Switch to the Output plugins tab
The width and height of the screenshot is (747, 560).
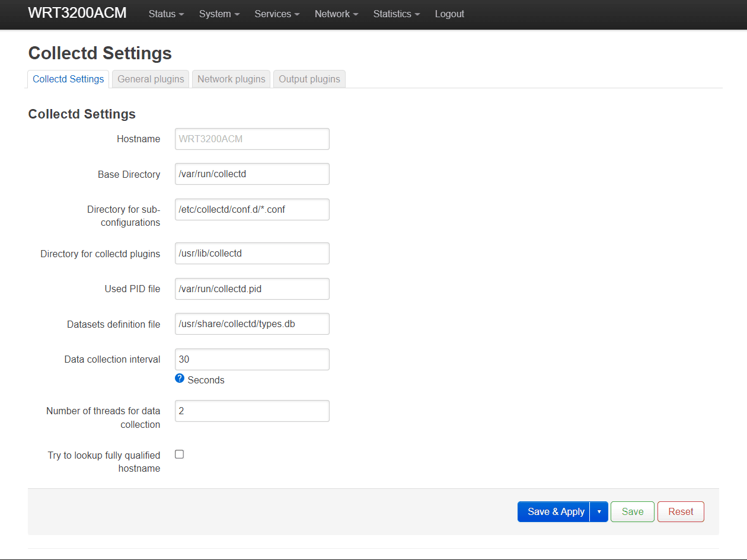[309, 79]
